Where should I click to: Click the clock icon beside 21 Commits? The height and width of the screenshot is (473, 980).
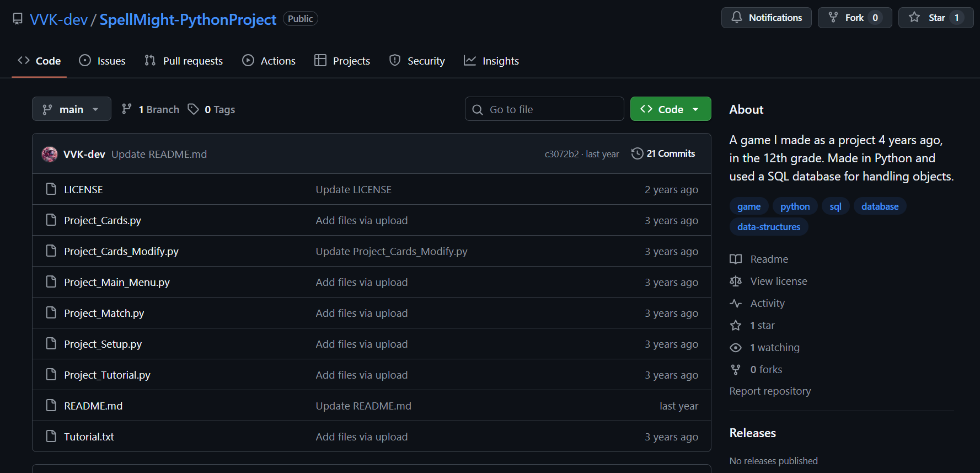click(637, 153)
